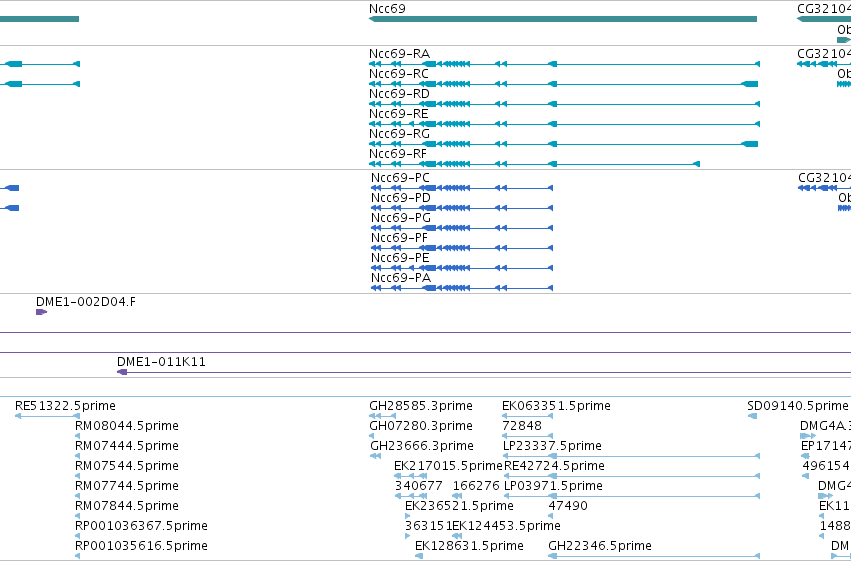Click the 340677 feature label

[418, 486]
